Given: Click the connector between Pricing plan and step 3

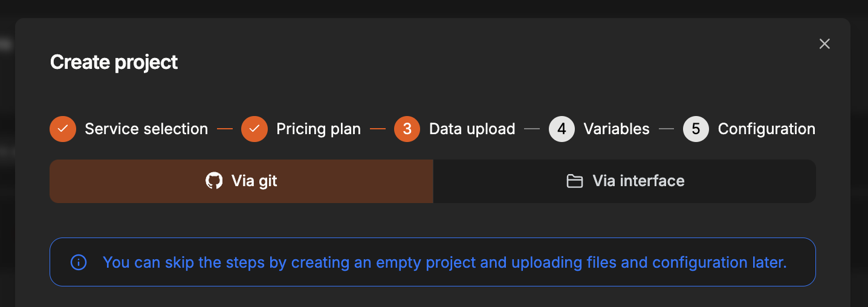Looking at the screenshot, I should (x=378, y=129).
